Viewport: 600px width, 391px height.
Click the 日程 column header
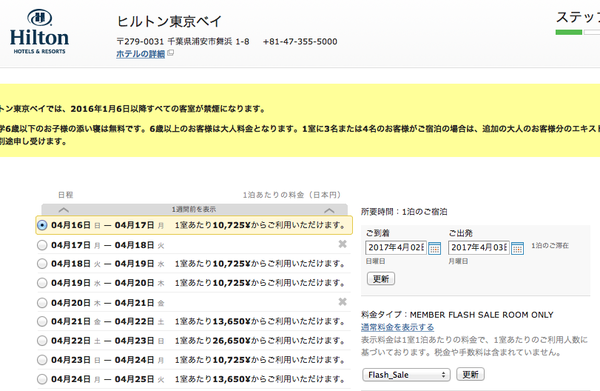[65, 195]
